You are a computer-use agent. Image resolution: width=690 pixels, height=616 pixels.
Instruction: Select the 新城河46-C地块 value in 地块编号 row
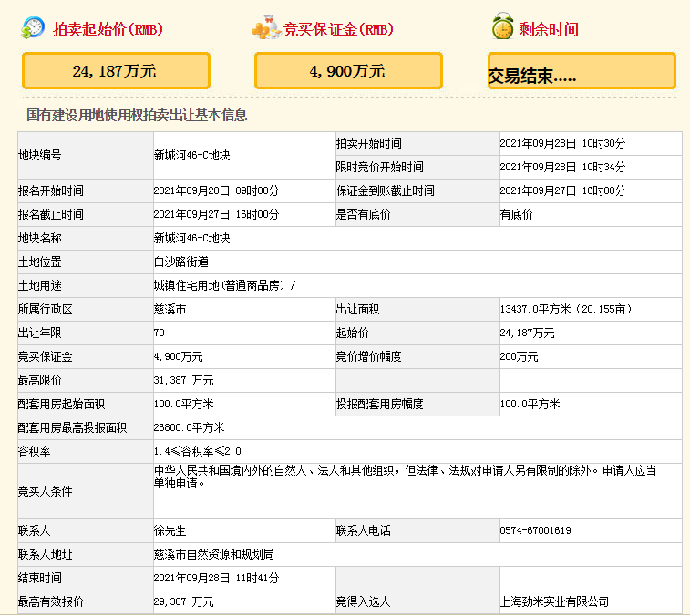pos(191,156)
